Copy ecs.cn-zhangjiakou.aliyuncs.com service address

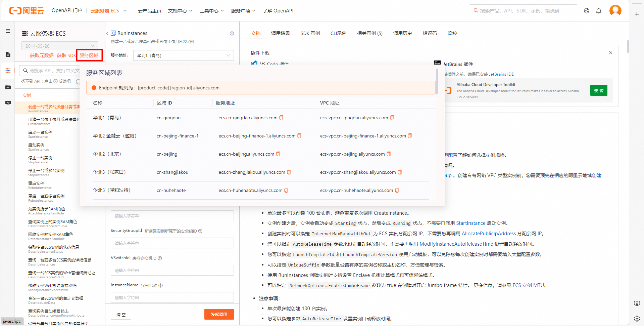click(289, 172)
